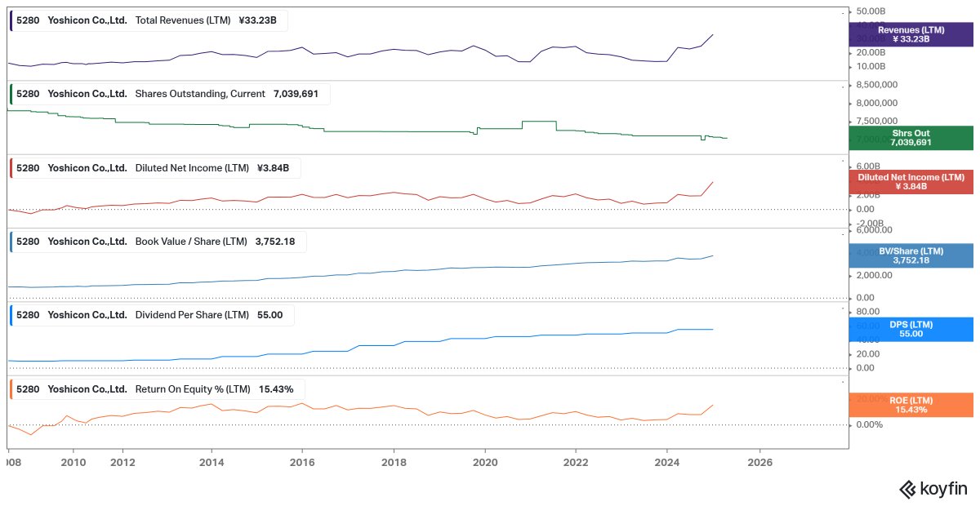The image size is (980, 506).
Task: Click the 2,000.00 axis label
Action: [873, 275]
